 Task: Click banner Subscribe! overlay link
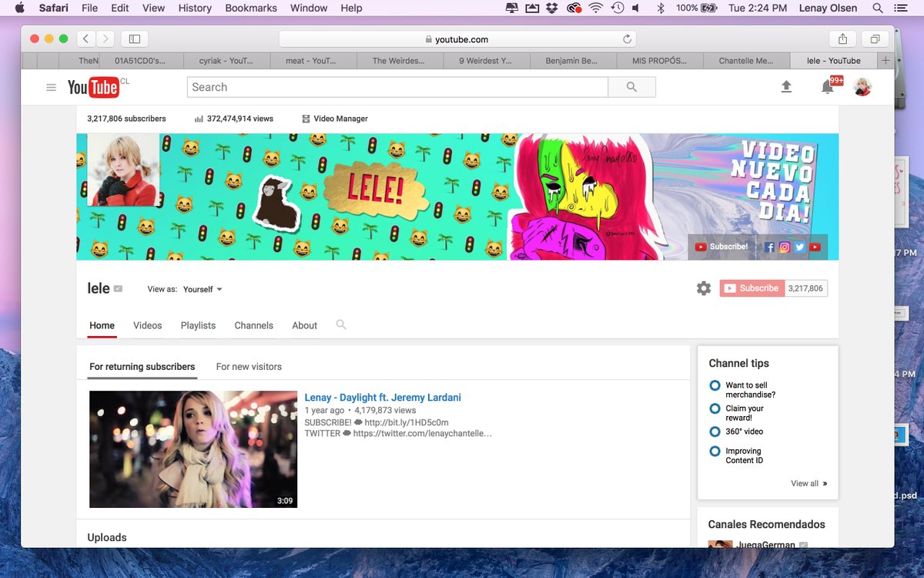coord(721,247)
